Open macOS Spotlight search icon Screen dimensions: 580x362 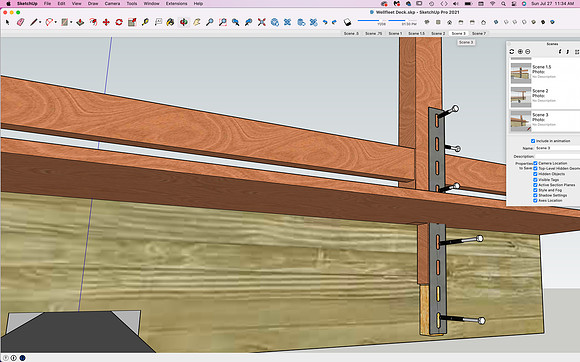(503, 3)
